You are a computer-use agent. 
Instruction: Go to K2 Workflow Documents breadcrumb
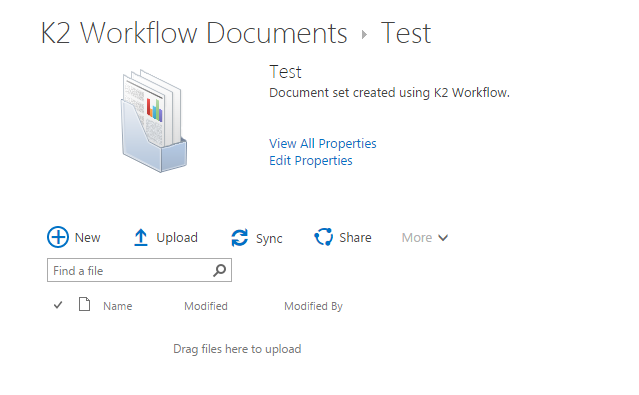194,33
